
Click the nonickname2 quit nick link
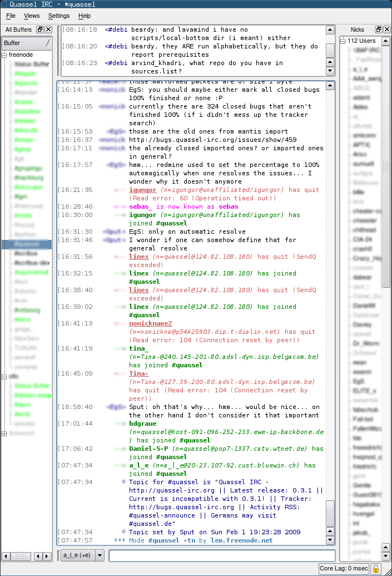coord(151,323)
